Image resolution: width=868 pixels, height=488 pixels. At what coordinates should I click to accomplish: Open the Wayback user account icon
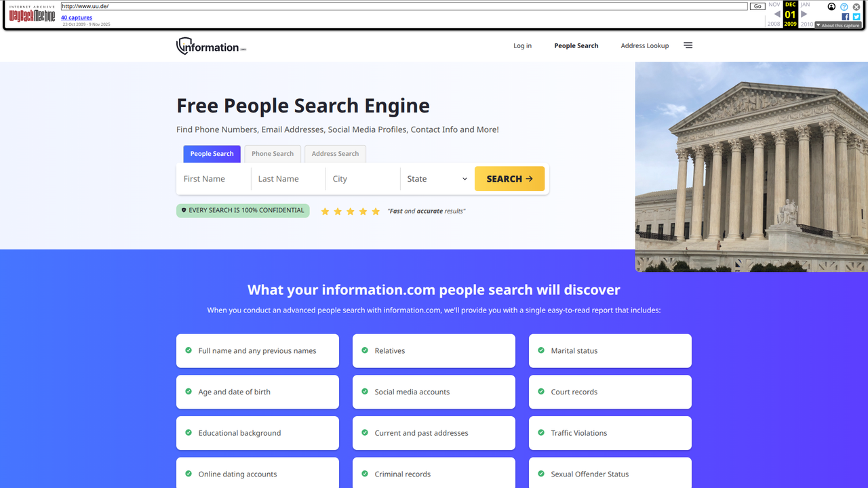(x=831, y=7)
